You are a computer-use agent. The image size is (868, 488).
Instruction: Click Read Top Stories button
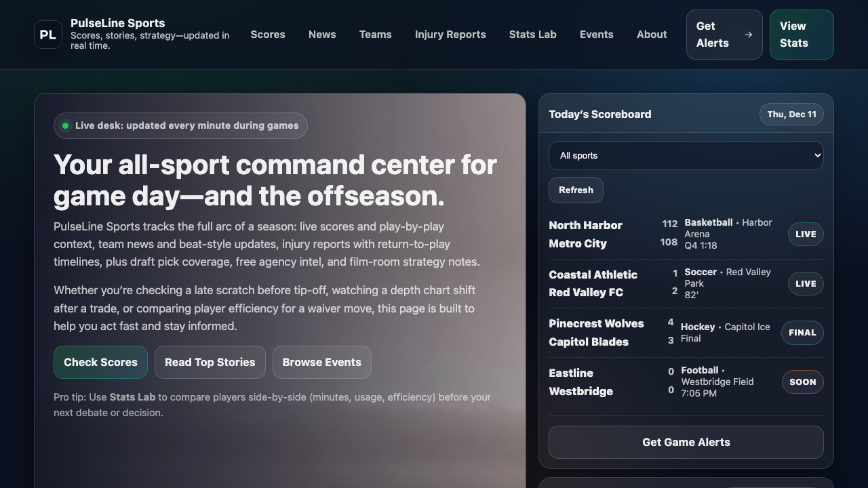(x=210, y=362)
